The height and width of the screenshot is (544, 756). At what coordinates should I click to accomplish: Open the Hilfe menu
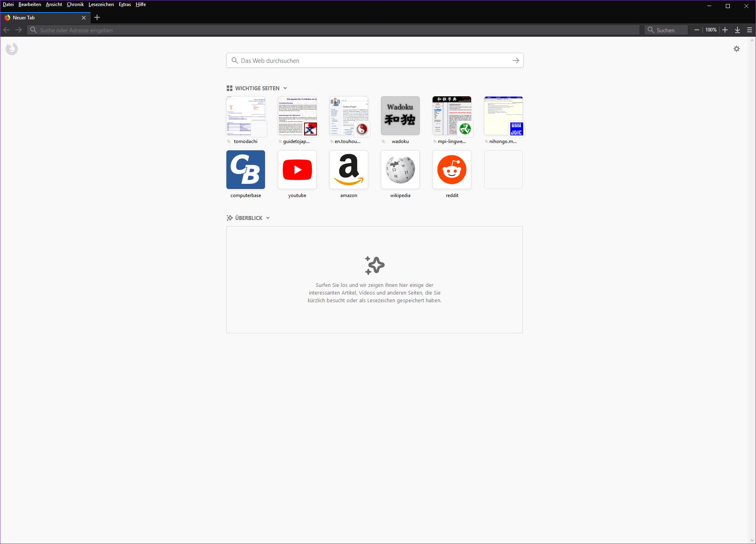[141, 4]
